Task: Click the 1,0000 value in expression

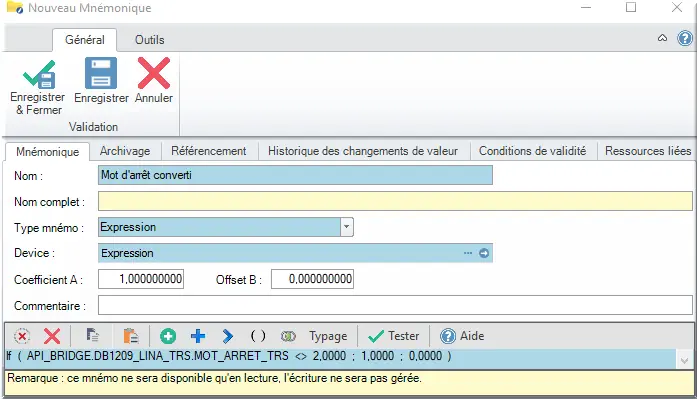Action: click(x=377, y=356)
